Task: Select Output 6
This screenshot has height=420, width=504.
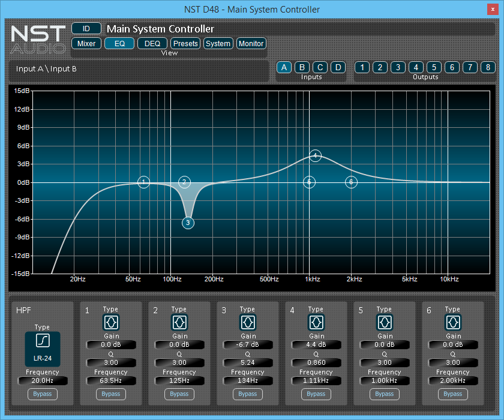Action: [x=452, y=67]
